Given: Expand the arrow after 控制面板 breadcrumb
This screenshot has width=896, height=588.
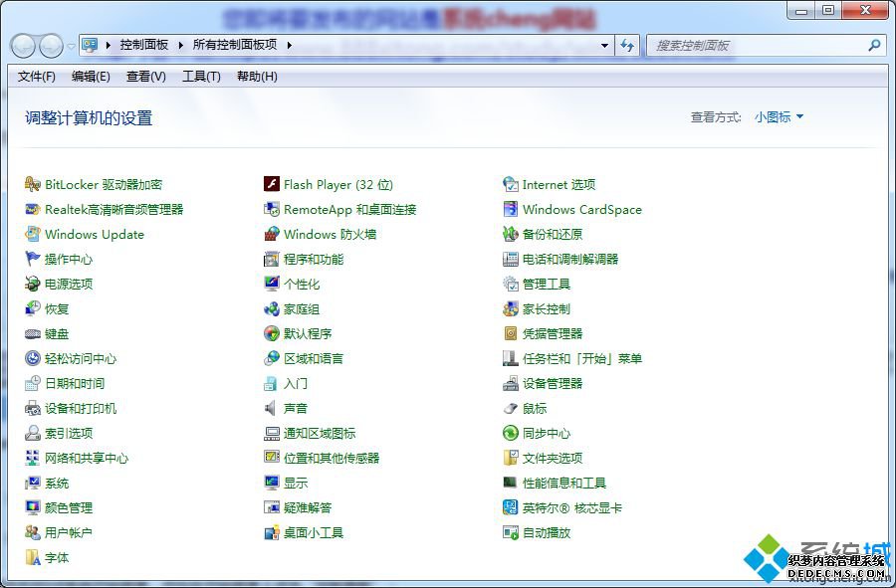Looking at the screenshot, I should click(180, 45).
